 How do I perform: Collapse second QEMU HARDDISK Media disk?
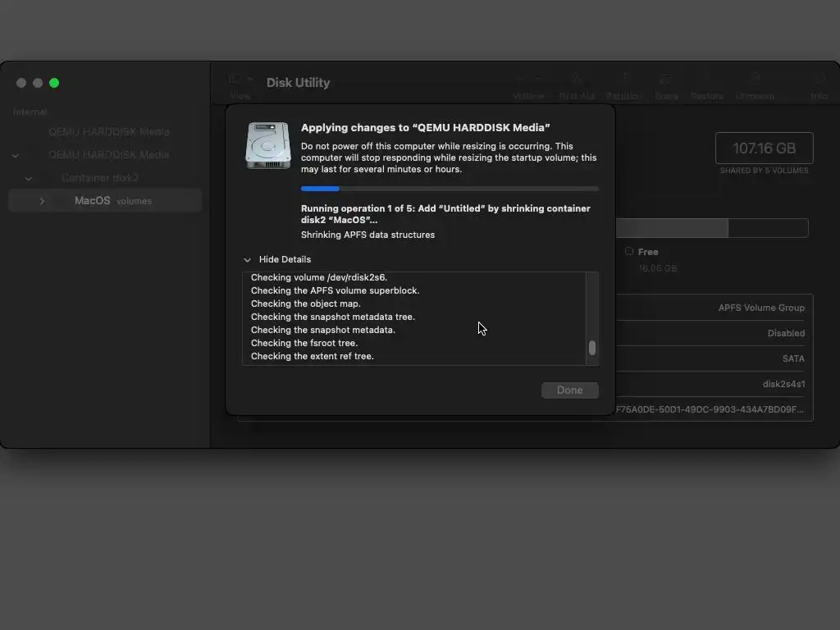pos(16,155)
